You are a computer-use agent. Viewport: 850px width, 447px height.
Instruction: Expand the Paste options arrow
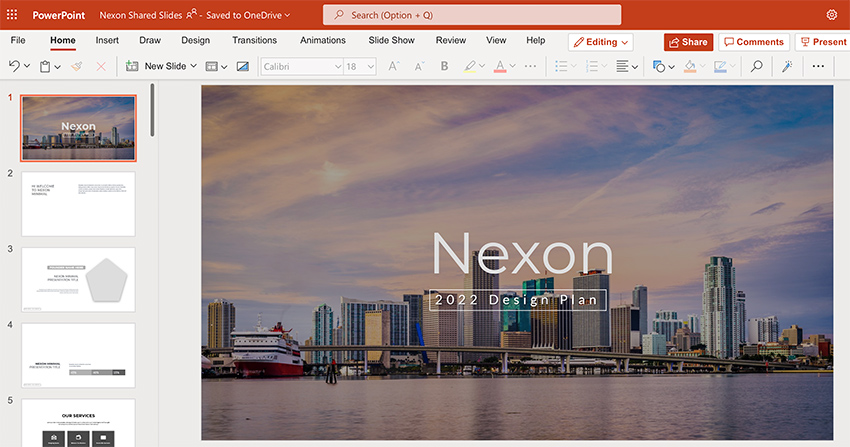pos(57,67)
